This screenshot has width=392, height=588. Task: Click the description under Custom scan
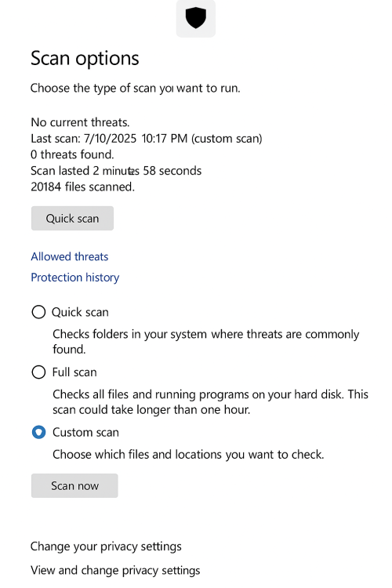tap(188, 455)
